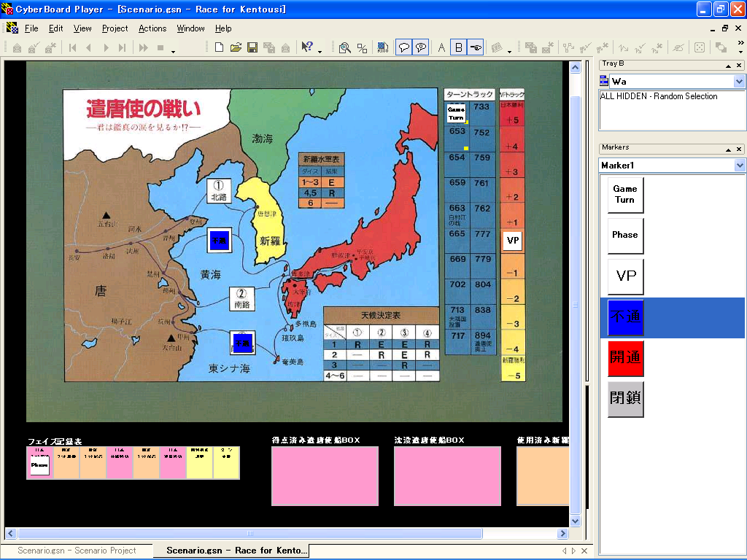Screen dimensions: 747x560
Task: Activate the context help pointer icon
Action: pos(307,47)
